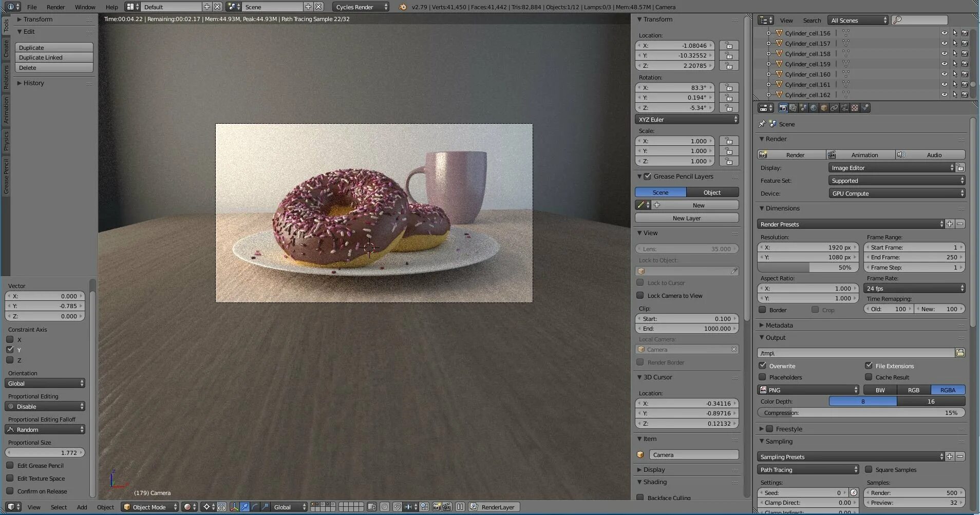Open the Render Layers properties tab
This screenshot has height=515, width=980.
793,108
